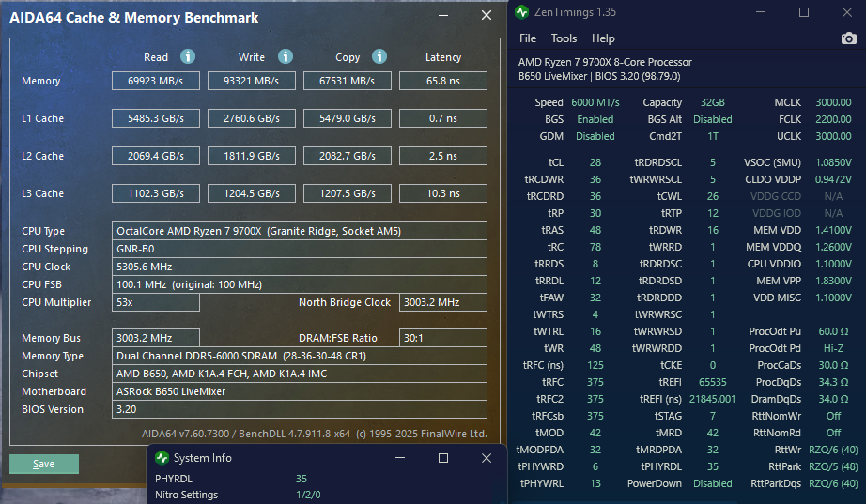Click the CPU Stepping field GNR-B0
Viewport: 866px width, 504px height.
[300, 249]
